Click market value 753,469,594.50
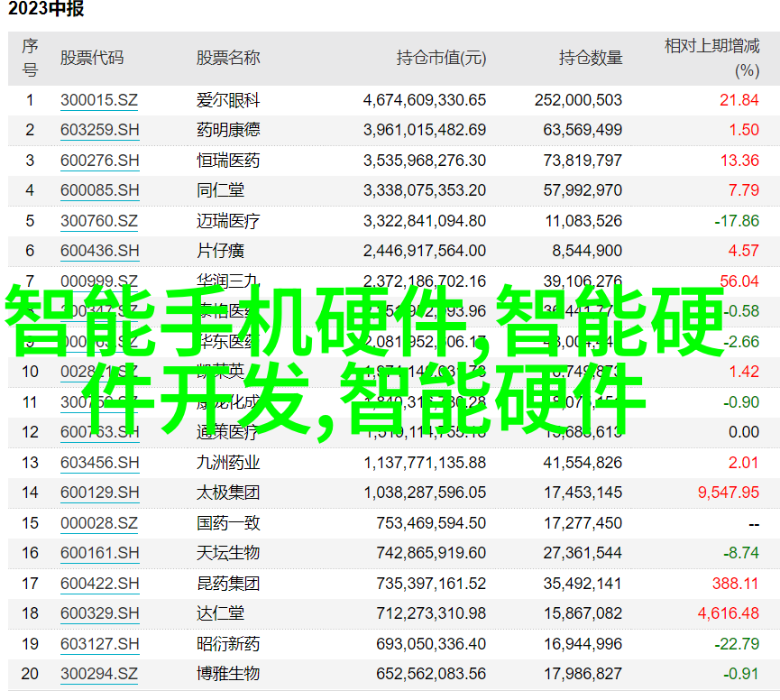This screenshot has height=700, width=780. click(x=431, y=523)
